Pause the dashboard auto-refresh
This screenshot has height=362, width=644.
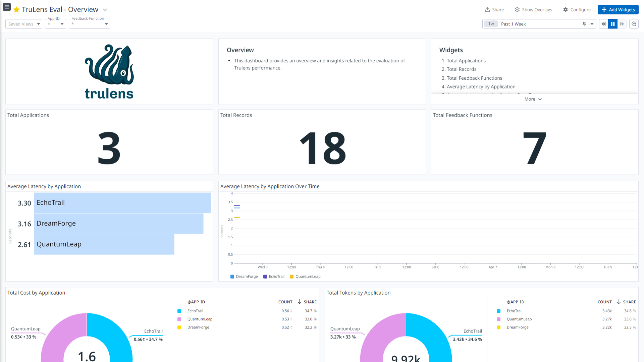click(613, 24)
